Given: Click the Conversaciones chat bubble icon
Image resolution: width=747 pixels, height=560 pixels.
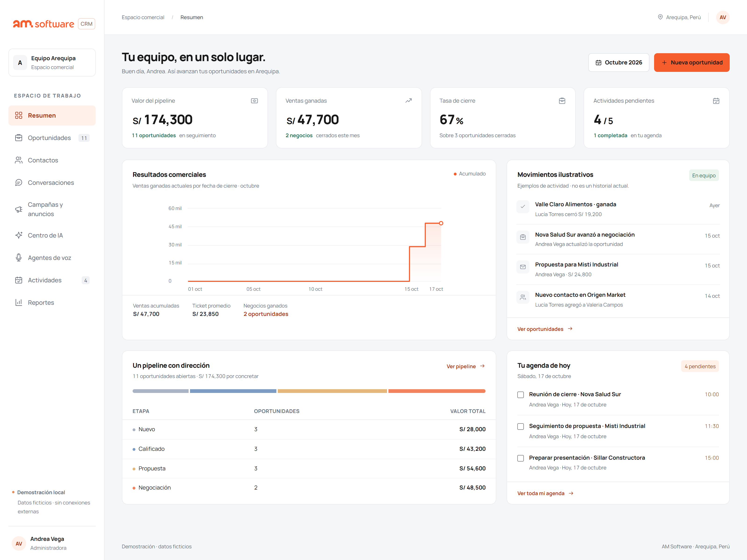Looking at the screenshot, I should (x=19, y=183).
